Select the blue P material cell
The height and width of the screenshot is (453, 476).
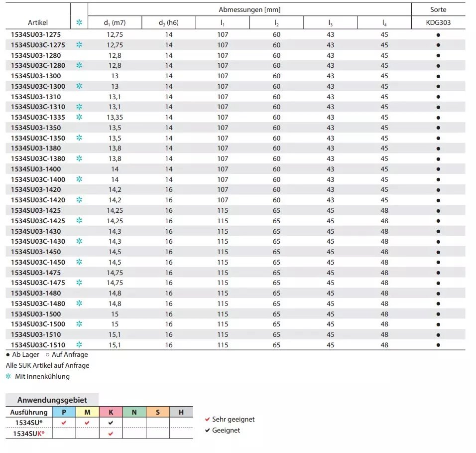(64, 412)
